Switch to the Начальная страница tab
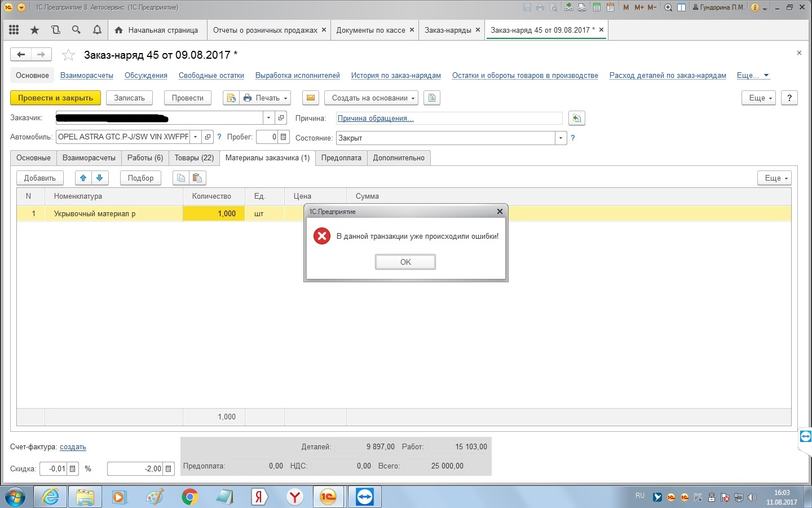812x508 pixels. [x=156, y=30]
